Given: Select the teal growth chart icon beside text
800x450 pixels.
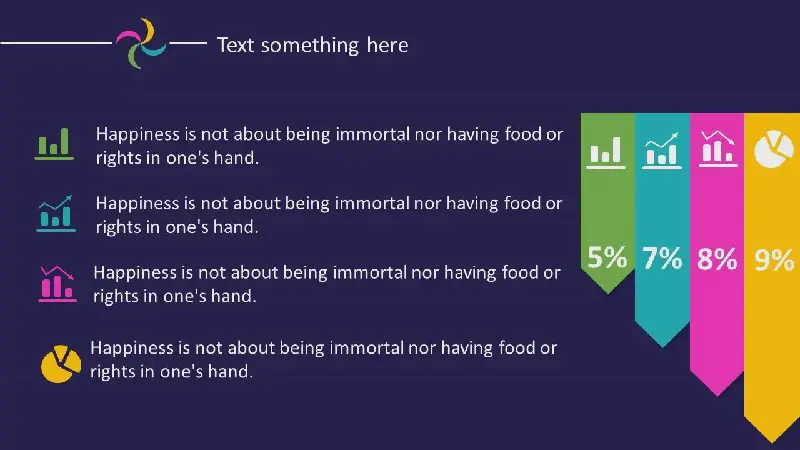Looking at the screenshot, I should point(56,212).
